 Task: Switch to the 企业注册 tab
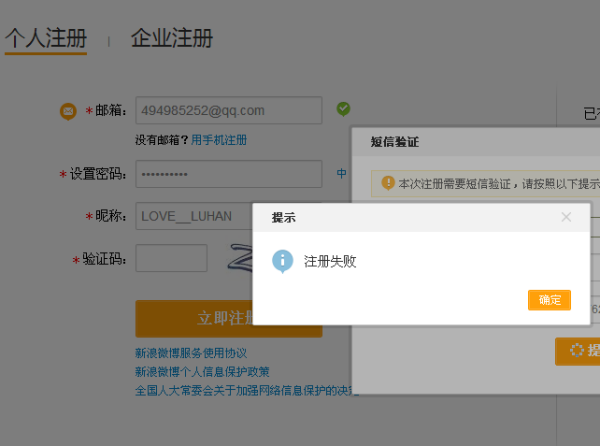pos(172,38)
